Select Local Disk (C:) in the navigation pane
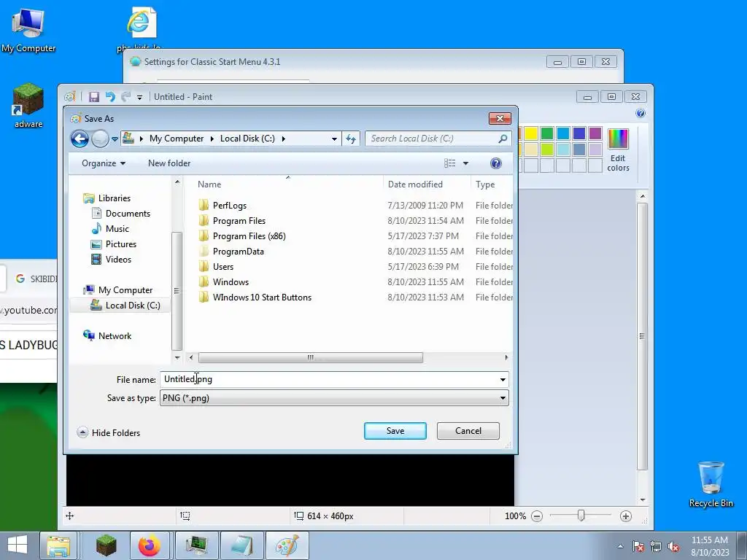 tap(133, 306)
